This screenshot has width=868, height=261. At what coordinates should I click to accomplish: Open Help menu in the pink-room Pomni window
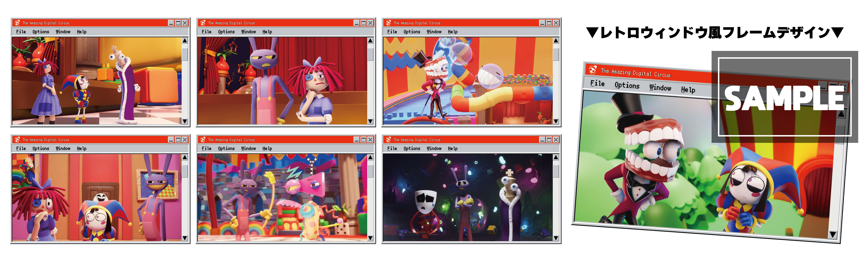pyautogui.click(x=82, y=148)
